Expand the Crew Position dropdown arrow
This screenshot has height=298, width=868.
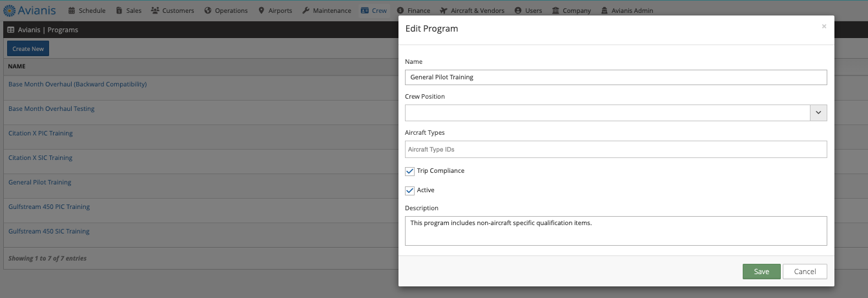tap(818, 112)
